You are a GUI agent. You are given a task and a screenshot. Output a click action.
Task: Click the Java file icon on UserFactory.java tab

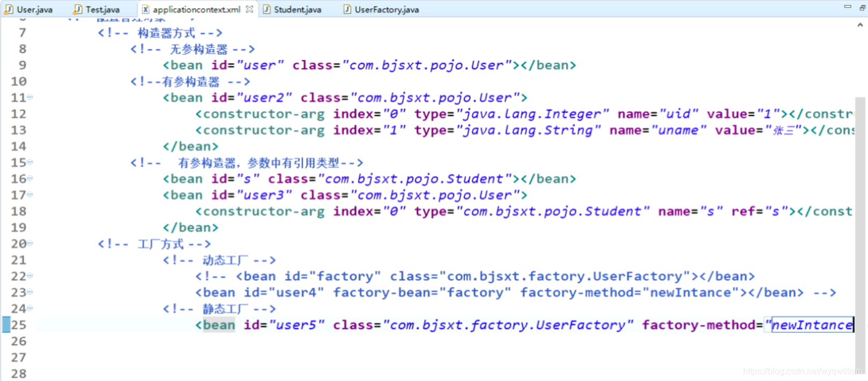(x=347, y=9)
